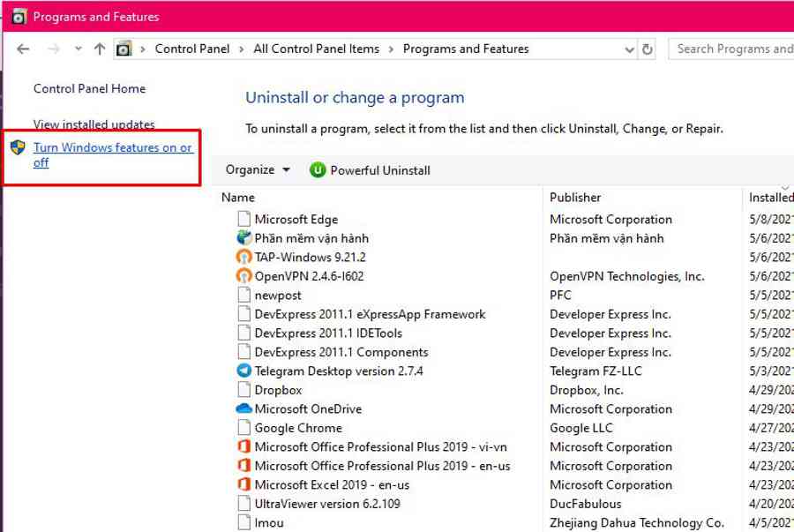The height and width of the screenshot is (532, 794).
Task: Select the DevExpress 2011.1 IDETools entry
Action: (x=328, y=333)
